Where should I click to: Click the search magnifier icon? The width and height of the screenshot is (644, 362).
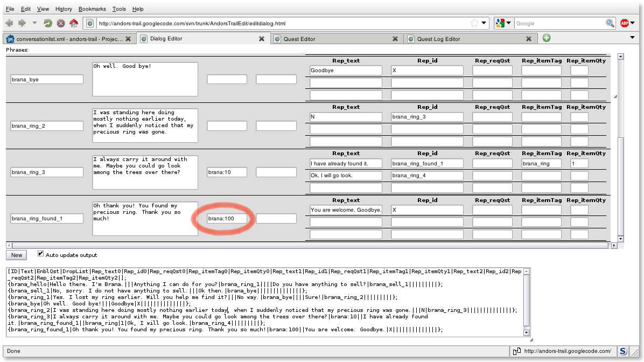(610, 23)
